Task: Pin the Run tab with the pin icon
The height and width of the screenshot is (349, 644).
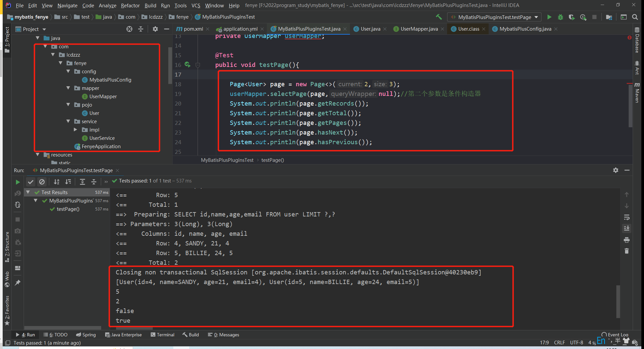Action: 18,283
